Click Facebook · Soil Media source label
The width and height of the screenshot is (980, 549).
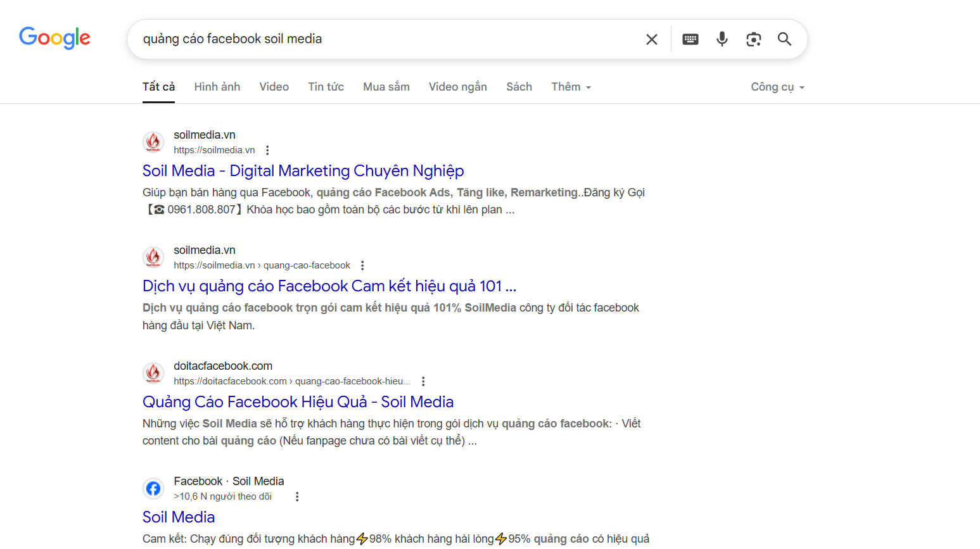click(229, 481)
